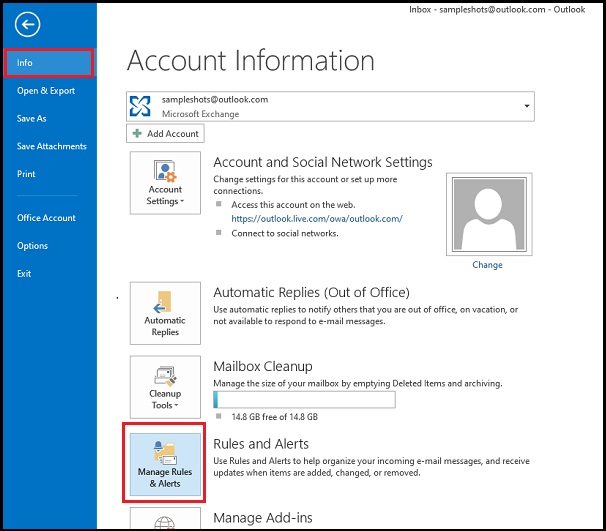Viewport: 606px width, 531px height.
Task: Click the window title 'Inbox - sampleshots@outlook.com - Outlook'
Action: click(x=497, y=10)
